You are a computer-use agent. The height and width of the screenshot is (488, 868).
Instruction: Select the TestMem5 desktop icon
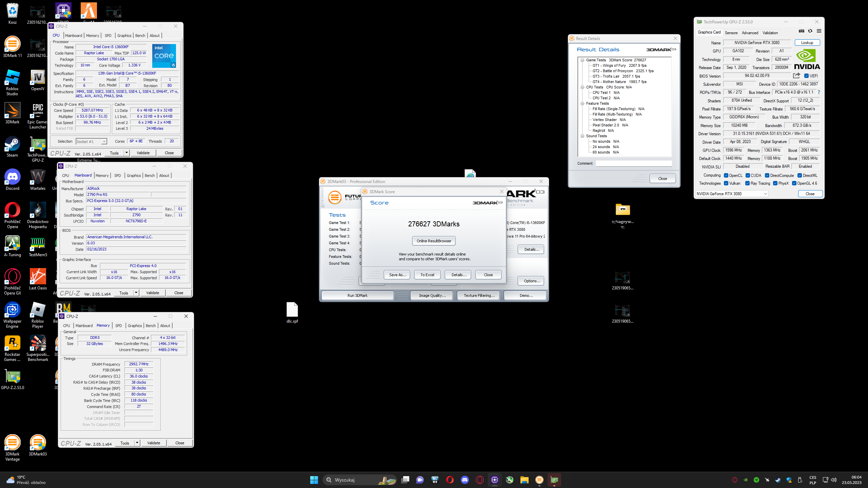click(38, 246)
